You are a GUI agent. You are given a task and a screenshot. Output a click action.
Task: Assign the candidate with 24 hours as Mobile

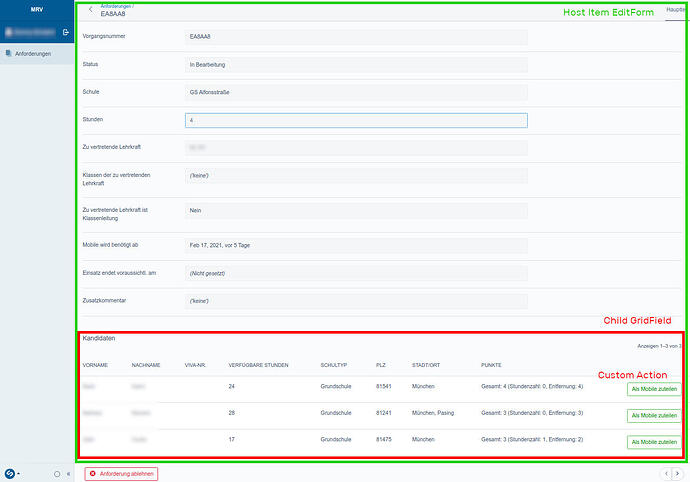coord(653,389)
